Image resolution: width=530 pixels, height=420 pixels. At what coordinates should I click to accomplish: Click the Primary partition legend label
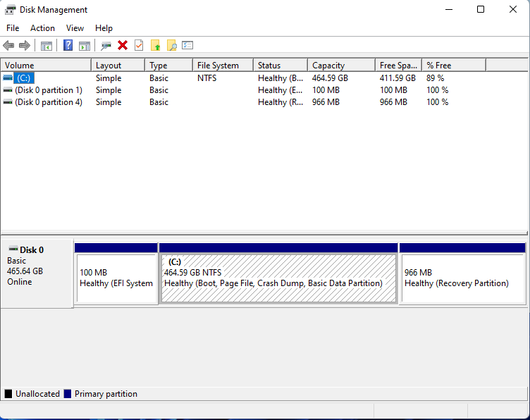coord(106,394)
